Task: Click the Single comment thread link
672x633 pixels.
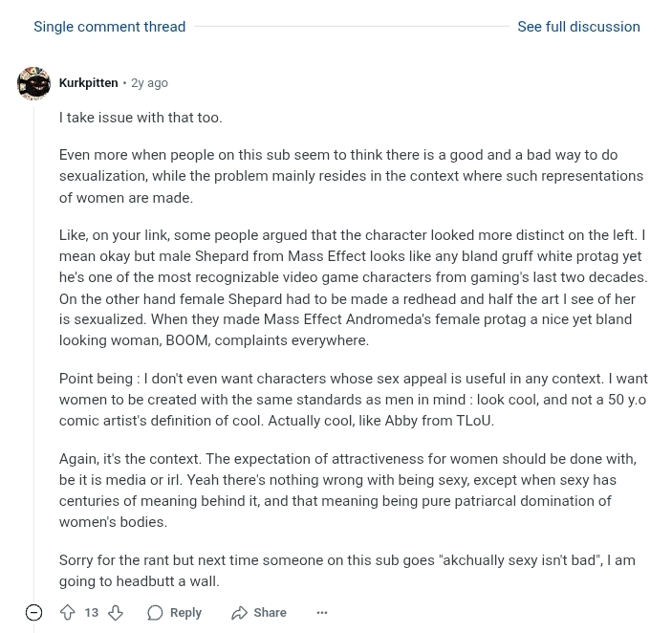Action: [x=110, y=27]
